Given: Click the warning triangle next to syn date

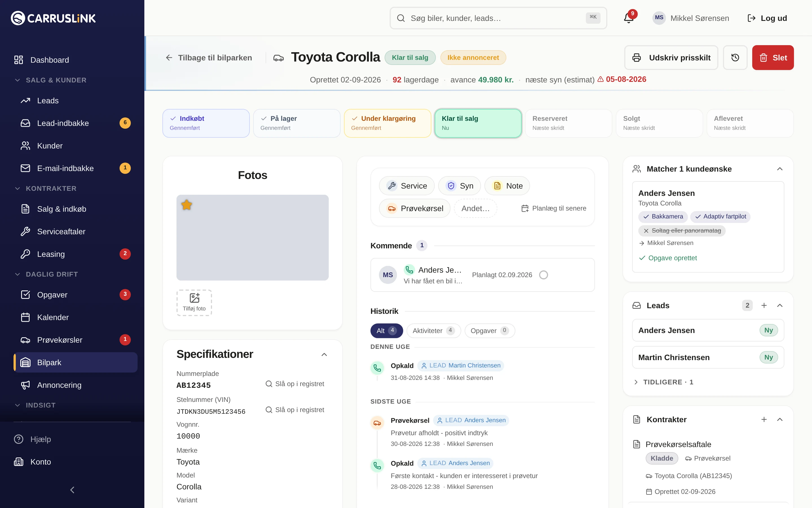Looking at the screenshot, I should [x=601, y=79].
